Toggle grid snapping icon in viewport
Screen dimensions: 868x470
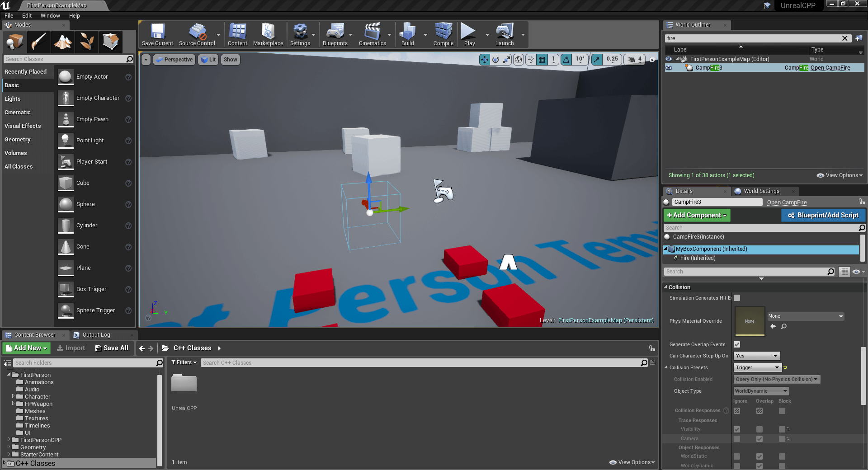[x=542, y=60]
